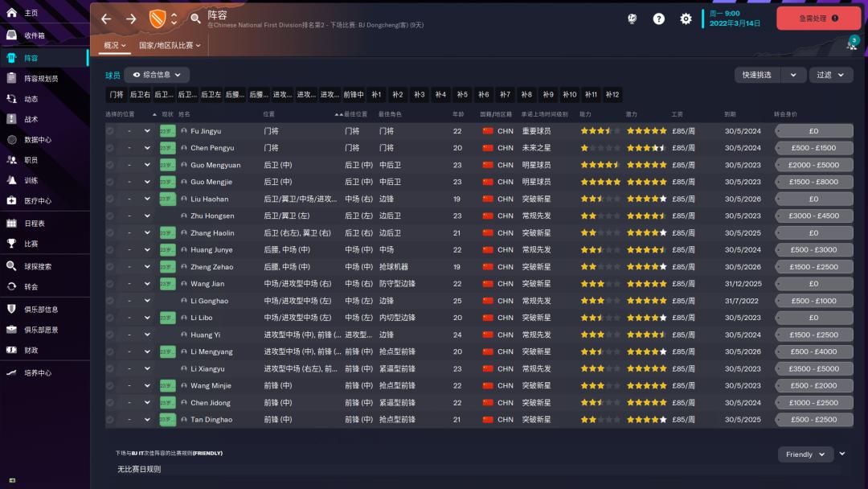Open the 比赛 competitions trophy icon
The image size is (868, 489).
point(11,243)
